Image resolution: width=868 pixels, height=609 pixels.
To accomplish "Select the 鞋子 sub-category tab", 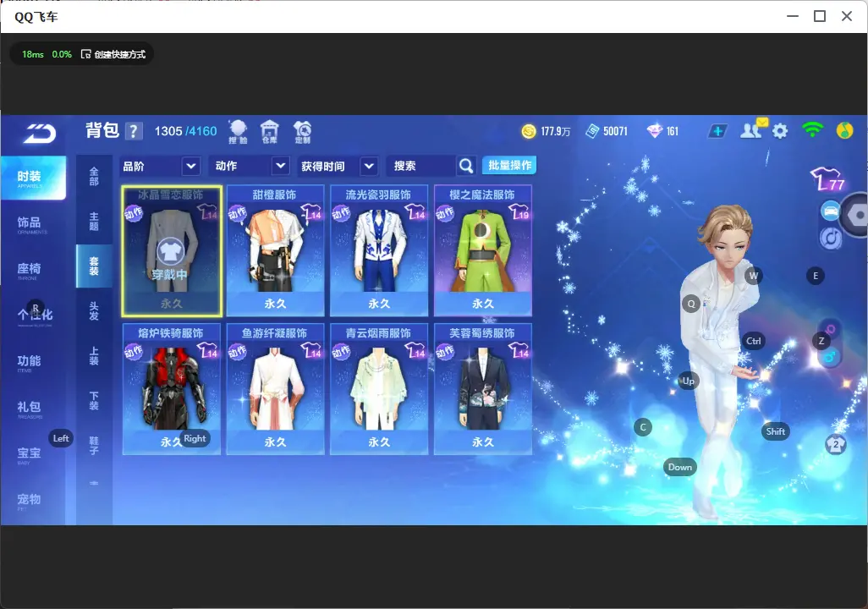I will tap(94, 446).
